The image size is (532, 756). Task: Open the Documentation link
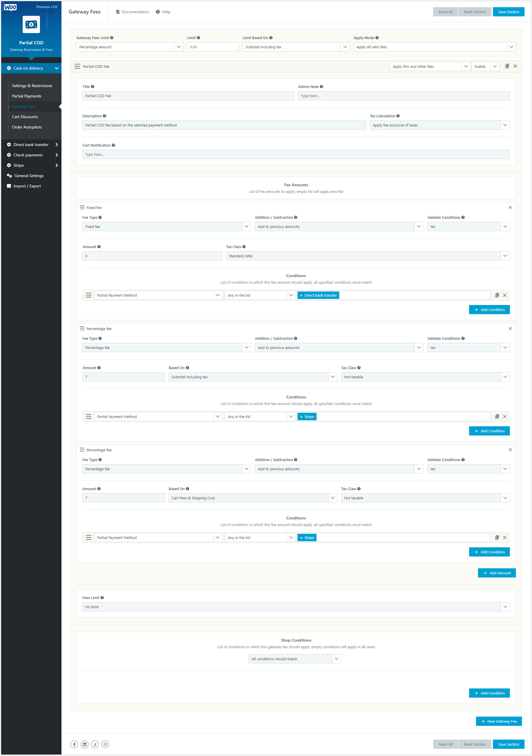(x=135, y=11)
